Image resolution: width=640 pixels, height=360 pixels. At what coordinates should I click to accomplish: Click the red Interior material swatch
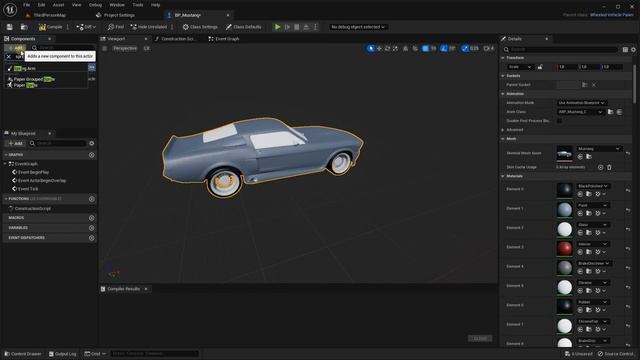click(x=564, y=248)
